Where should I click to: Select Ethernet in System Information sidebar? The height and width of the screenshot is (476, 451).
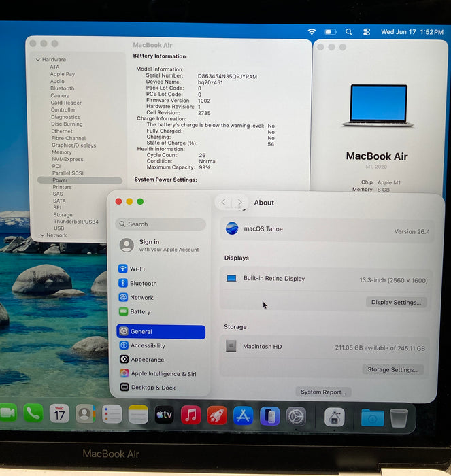click(x=62, y=131)
